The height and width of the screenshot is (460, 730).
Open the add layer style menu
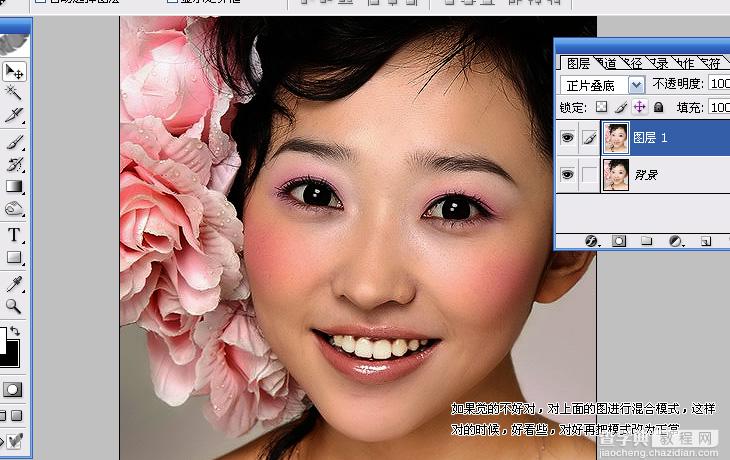coord(591,241)
